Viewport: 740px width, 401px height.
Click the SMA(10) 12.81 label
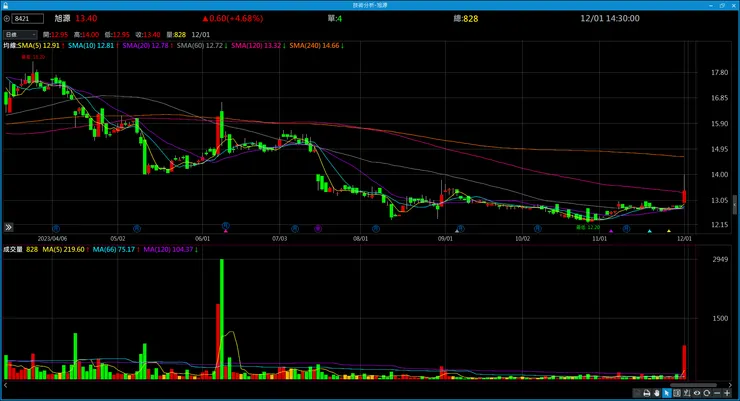pyautogui.click(x=93, y=46)
